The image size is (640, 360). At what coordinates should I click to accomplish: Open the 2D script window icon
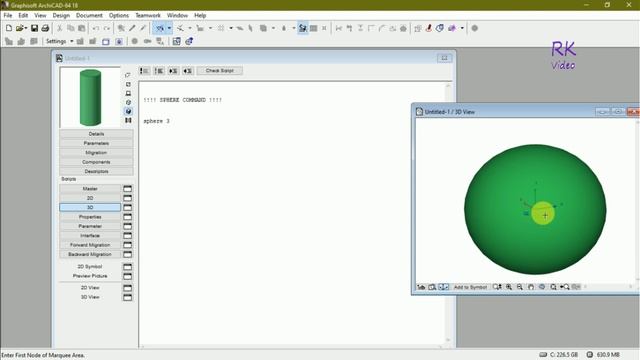click(127, 198)
